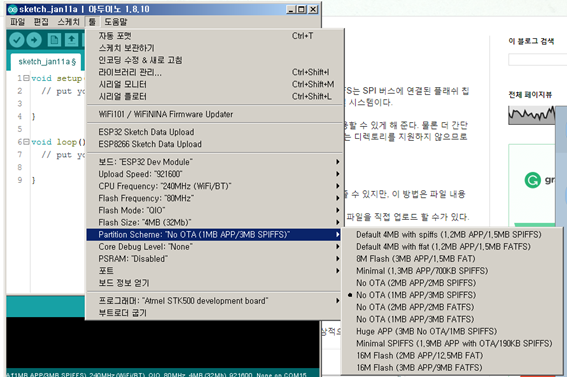
Task: Click the Arduino logo in title bar
Action: click(12, 9)
